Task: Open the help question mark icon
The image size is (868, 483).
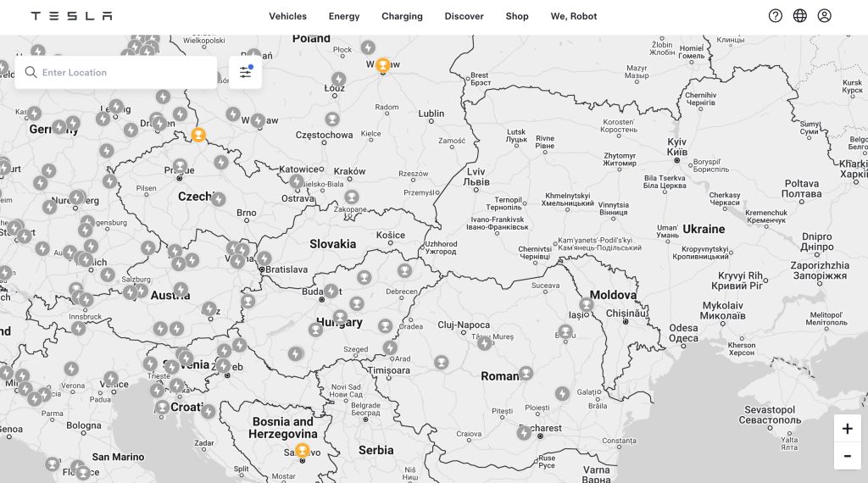Action: coord(776,15)
